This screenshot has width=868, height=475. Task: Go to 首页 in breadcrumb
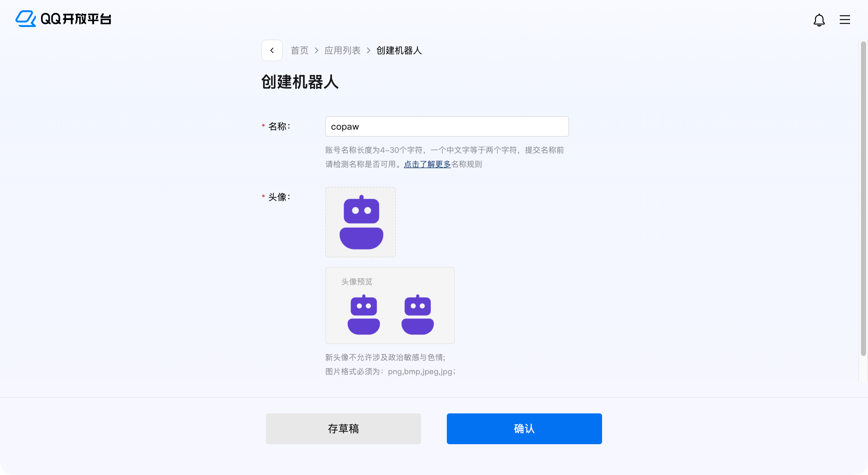pyautogui.click(x=300, y=51)
